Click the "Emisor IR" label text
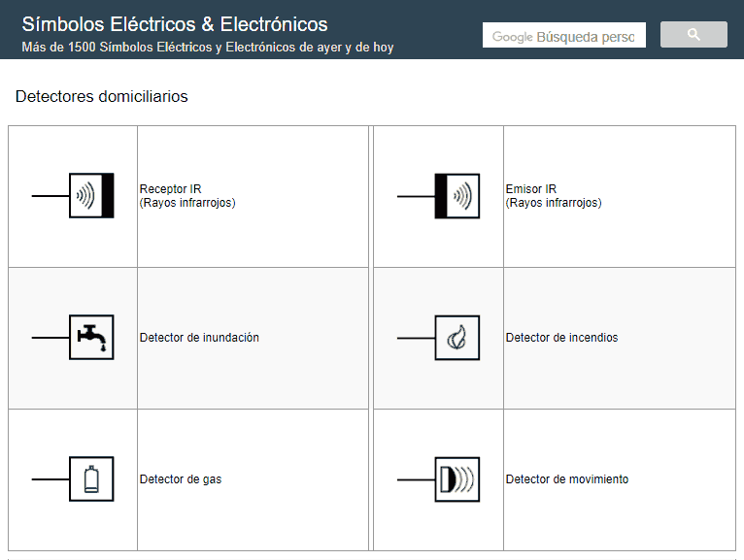The height and width of the screenshot is (560, 744). click(x=531, y=189)
